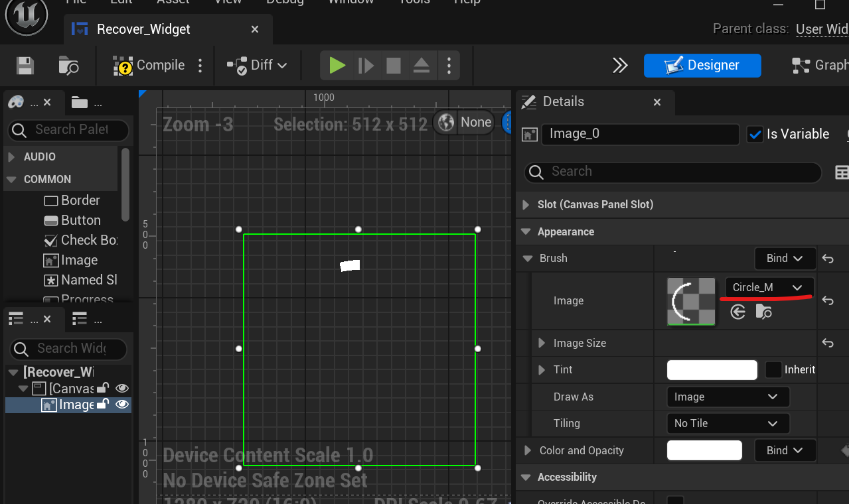Select Named Slot widget in palette
Image resolution: width=849 pixels, height=504 pixels.
(80, 280)
